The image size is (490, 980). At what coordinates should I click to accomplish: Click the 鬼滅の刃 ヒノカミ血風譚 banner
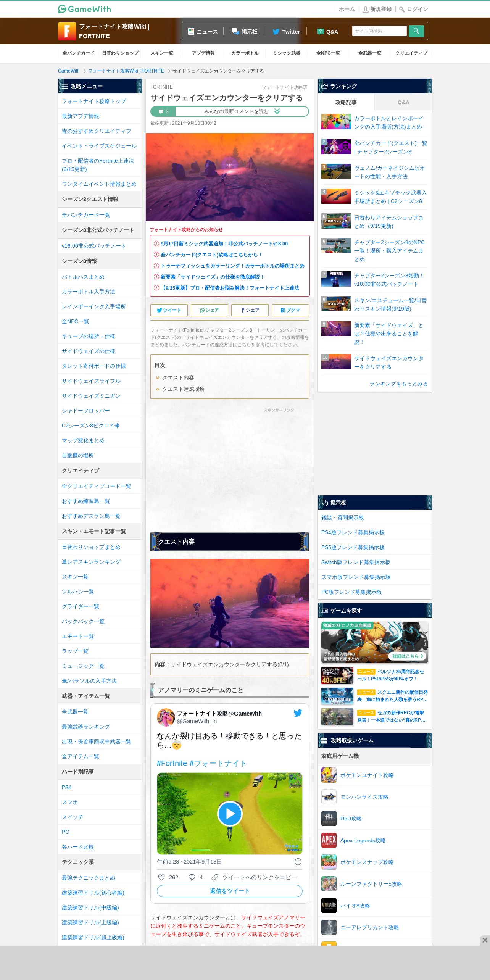coord(375,642)
